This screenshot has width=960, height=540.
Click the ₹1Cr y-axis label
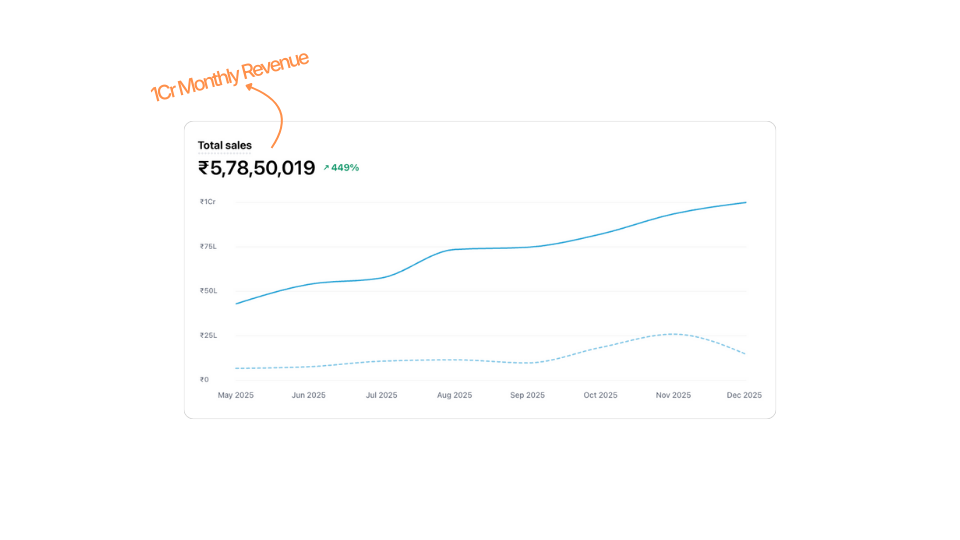tap(207, 202)
